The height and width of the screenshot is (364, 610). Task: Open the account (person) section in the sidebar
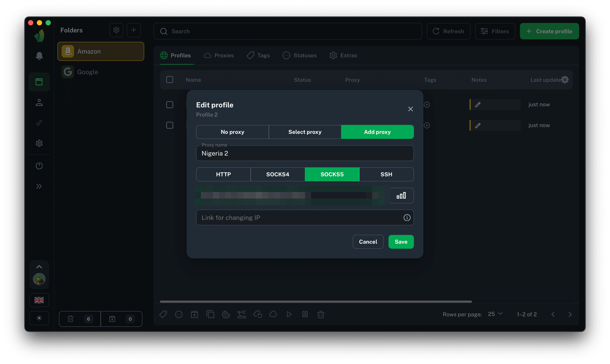pyautogui.click(x=39, y=103)
